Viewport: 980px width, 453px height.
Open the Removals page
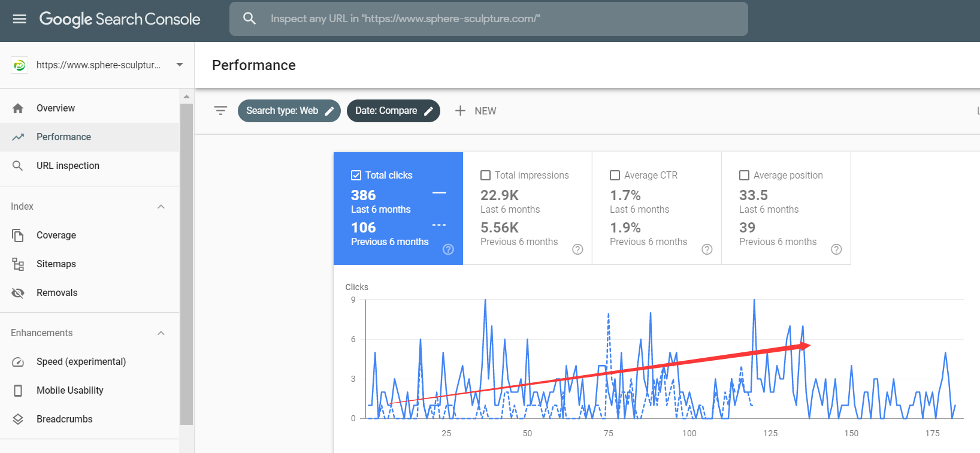(x=90, y=293)
